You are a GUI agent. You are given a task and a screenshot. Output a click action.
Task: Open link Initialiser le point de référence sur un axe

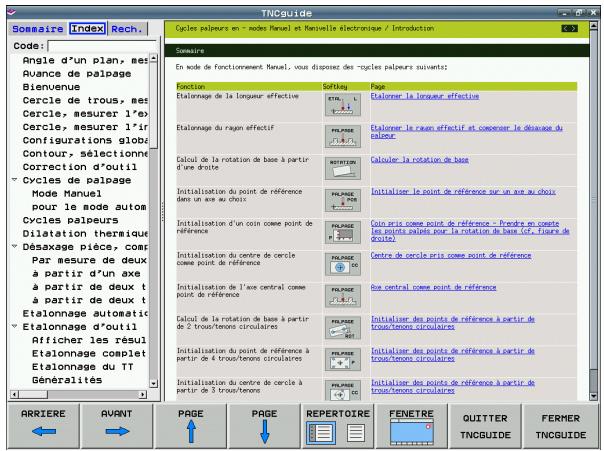[x=463, y=192]
